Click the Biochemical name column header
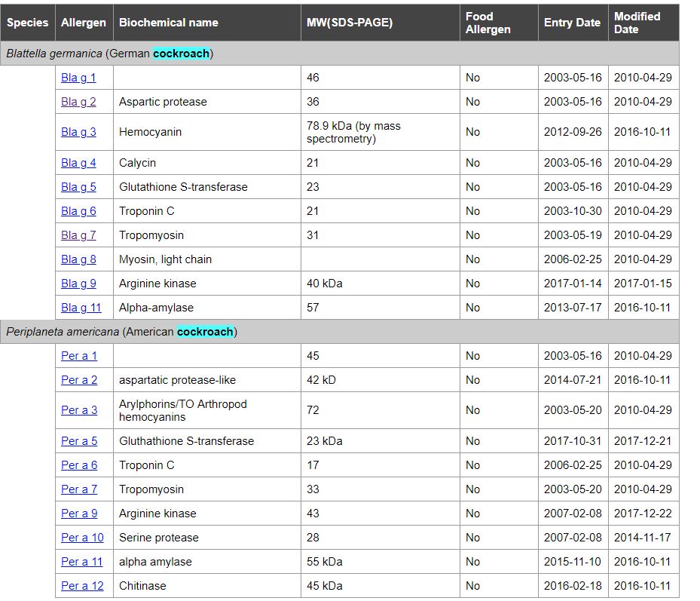Image resolution: width=700 pixels, height=601 pixels. point(169,23)
